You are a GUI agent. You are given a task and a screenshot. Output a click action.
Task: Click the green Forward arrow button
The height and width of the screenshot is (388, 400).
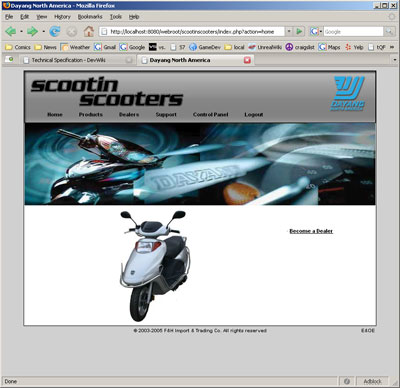point(32,32)
